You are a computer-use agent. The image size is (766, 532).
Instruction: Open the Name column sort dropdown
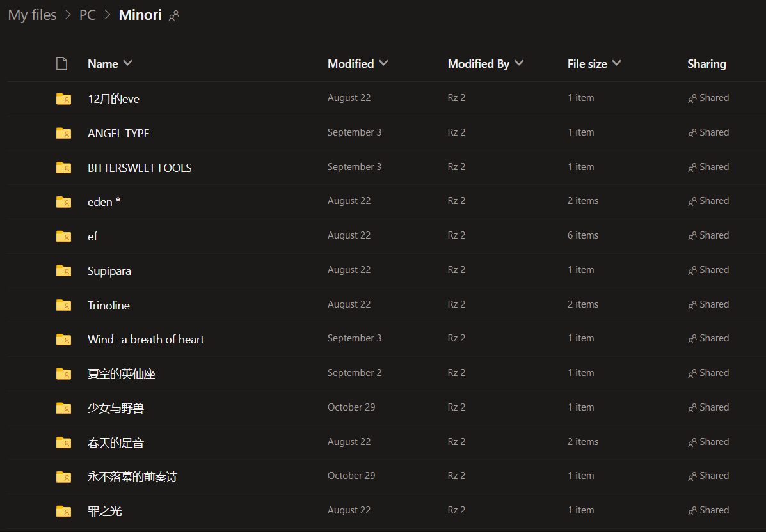pos(127,63)
